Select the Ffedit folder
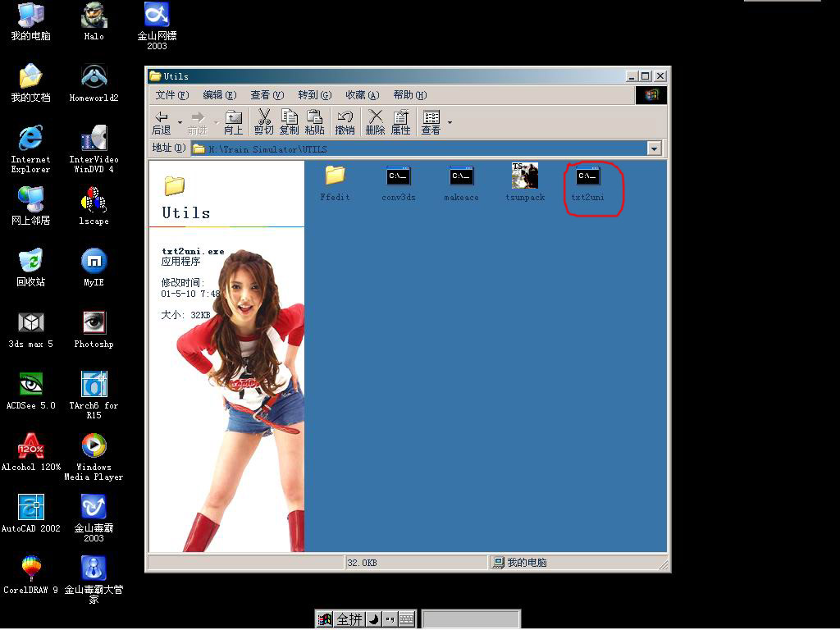Image resolution: width=840 pixels, height=630 pixels. [x=335, y=181]
